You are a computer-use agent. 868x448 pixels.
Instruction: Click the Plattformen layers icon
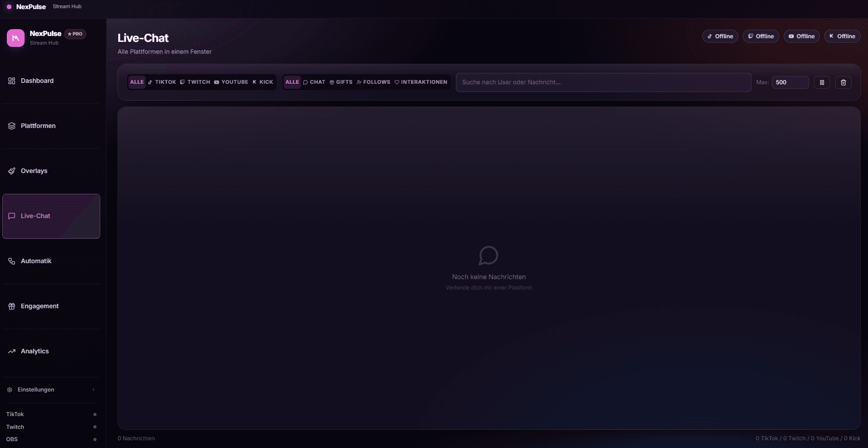point(12,126)
